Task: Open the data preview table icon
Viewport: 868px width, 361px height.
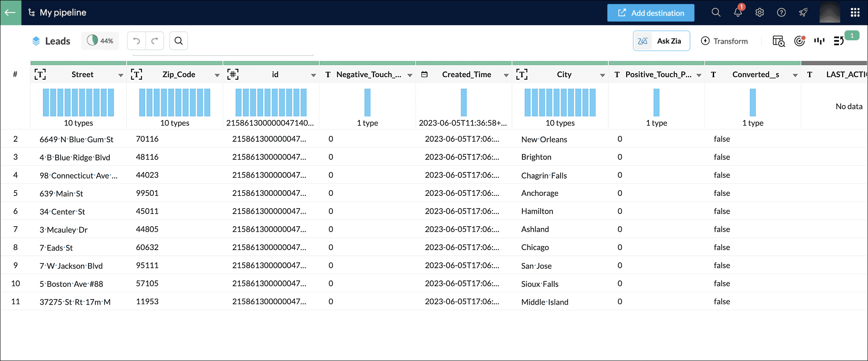Action: pyautogui.click(x=779, y=41)
